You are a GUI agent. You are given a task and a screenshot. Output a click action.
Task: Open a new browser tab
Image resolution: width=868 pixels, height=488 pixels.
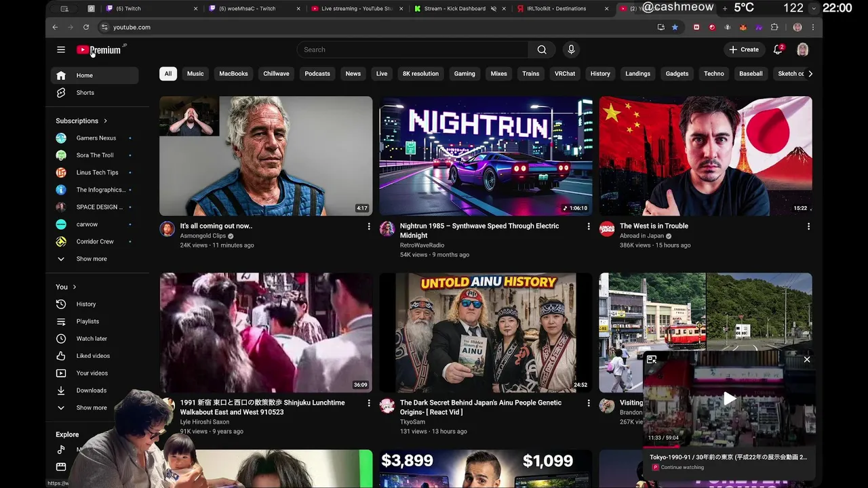(725, 8)
